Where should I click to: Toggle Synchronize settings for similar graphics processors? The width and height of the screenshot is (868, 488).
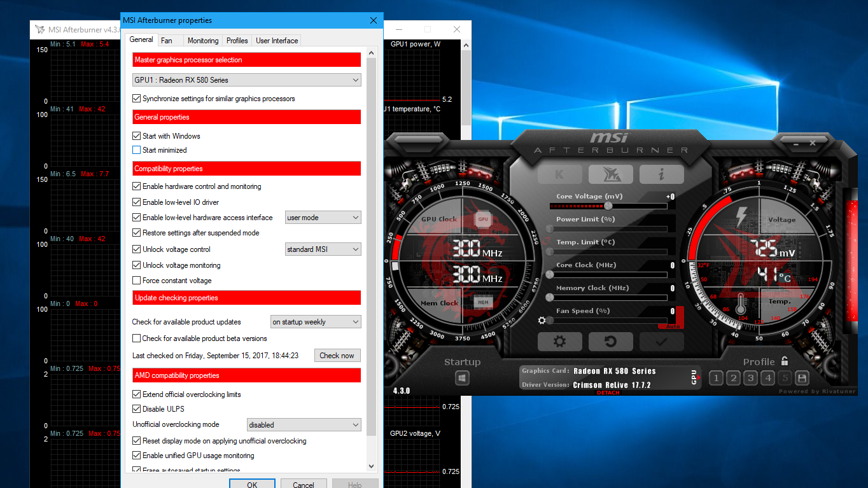point(136,99)
